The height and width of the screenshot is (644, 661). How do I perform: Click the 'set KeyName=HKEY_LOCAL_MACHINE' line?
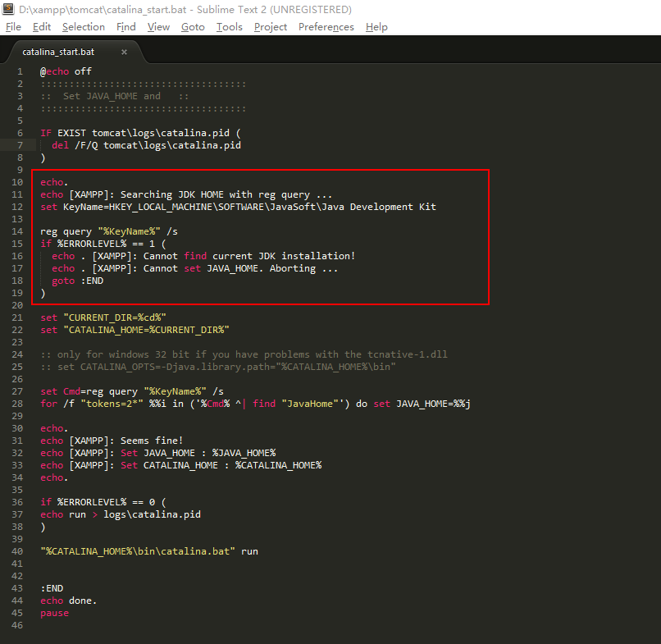(238, 207)
